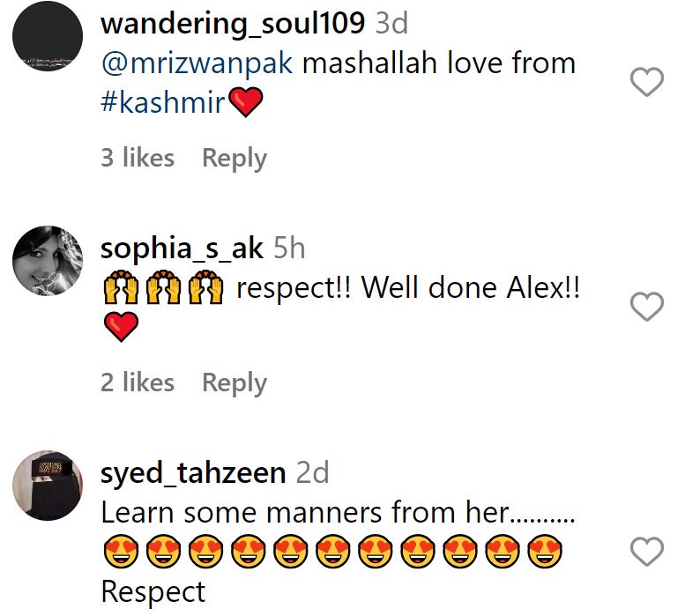Open wandering_soul109's profile picture

[x=48, y=36]
